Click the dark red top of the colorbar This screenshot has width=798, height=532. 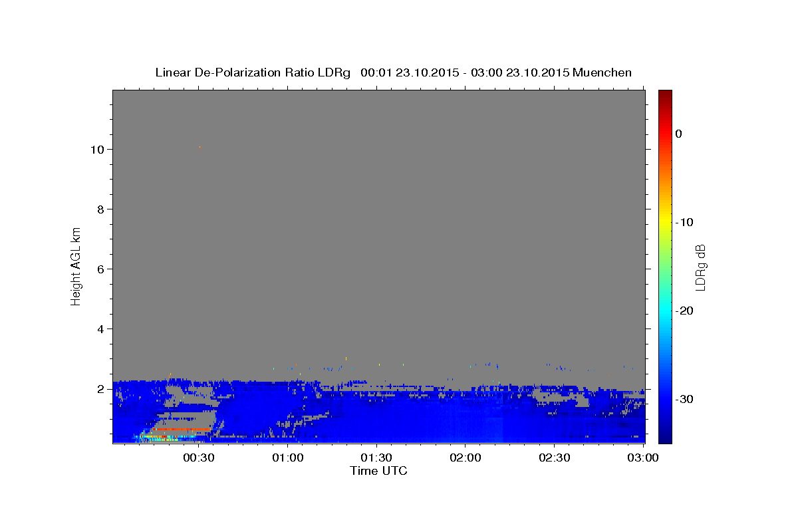point(665,94)
